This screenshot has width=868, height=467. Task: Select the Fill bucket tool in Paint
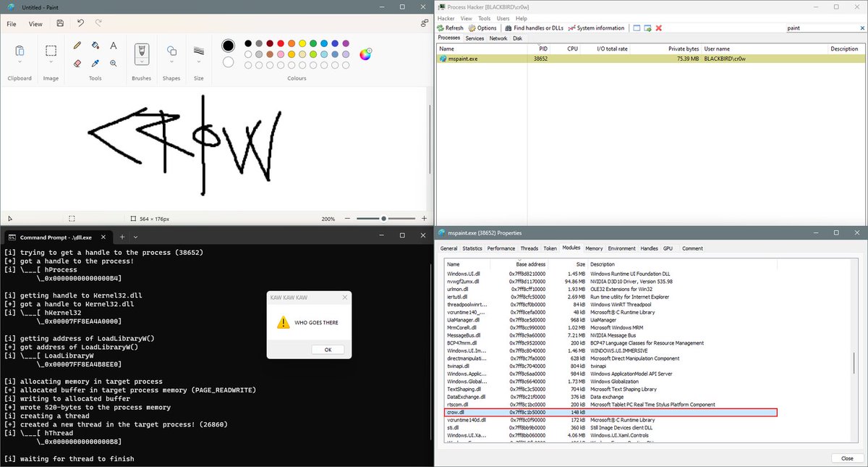point(95,46)
